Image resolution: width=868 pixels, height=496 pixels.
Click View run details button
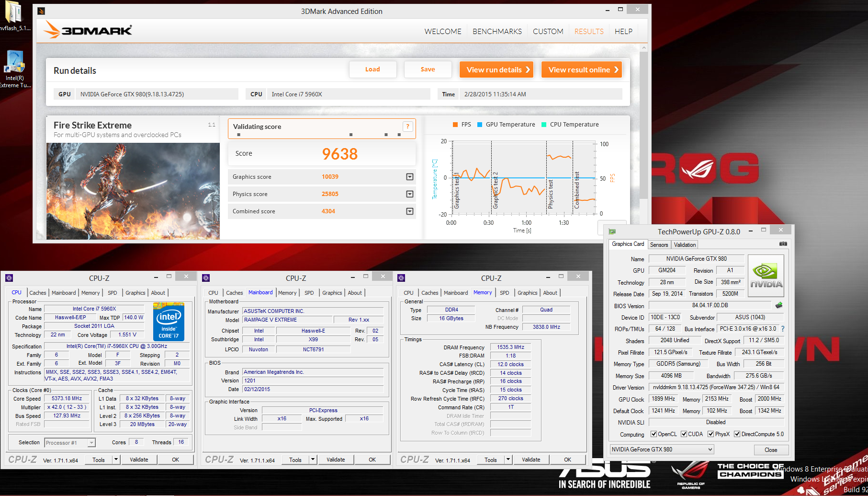[496, 69]
